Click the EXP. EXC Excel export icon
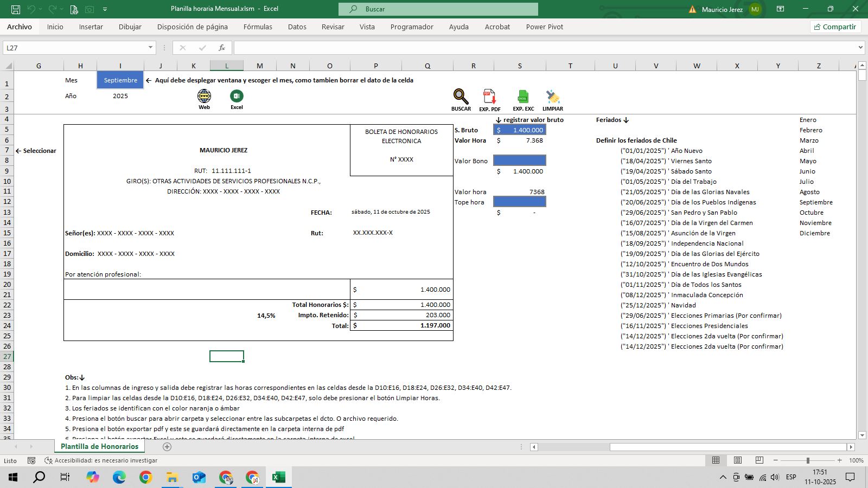 (523, 97)
